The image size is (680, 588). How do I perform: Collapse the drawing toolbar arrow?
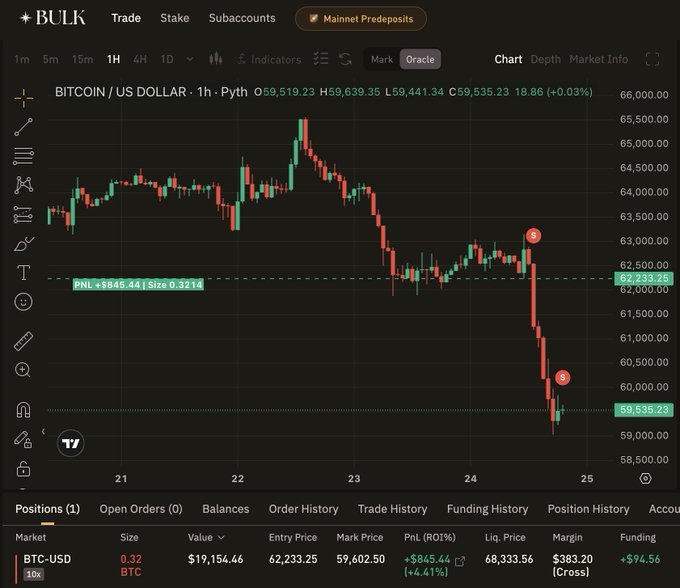point(43,431)
